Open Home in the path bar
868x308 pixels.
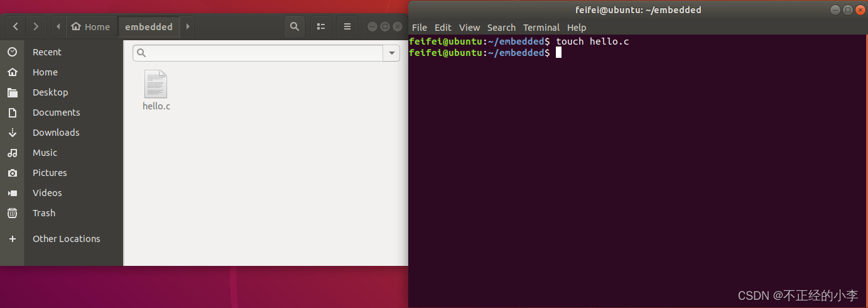91,26
